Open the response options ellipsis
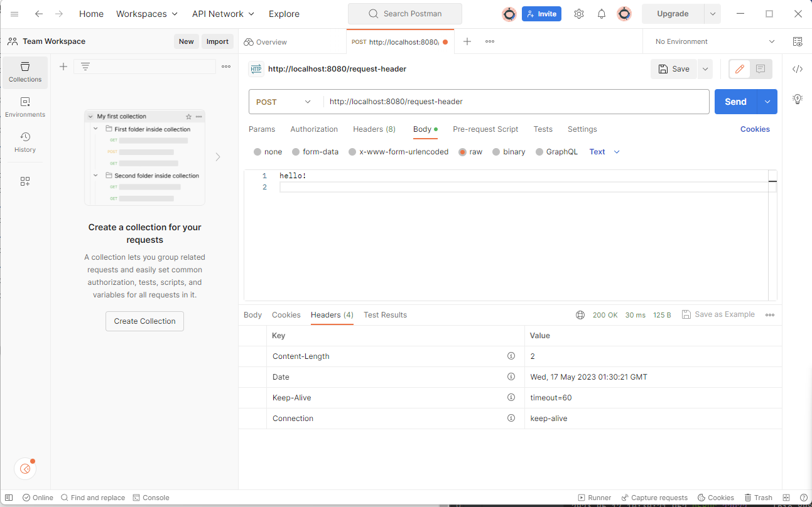The height and width of the screenshot is (507, 812). point(770,315)
